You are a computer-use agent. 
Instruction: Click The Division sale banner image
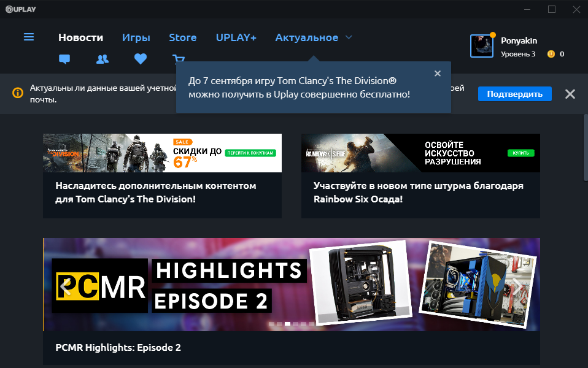(163, 153)
